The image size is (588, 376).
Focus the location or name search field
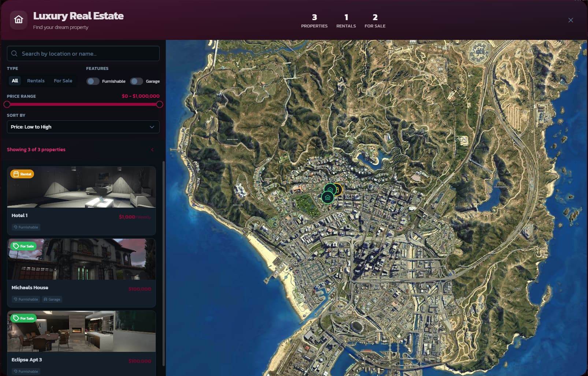(x=83, y=53)
